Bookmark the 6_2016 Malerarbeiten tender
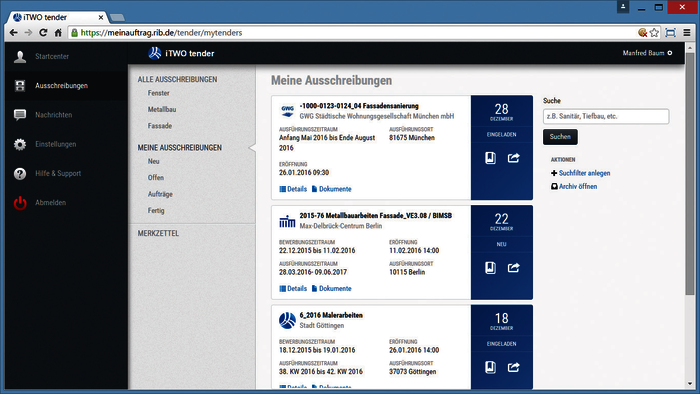Image resolution: width=700 pixels, height=394 pixels. coord(490,367)
